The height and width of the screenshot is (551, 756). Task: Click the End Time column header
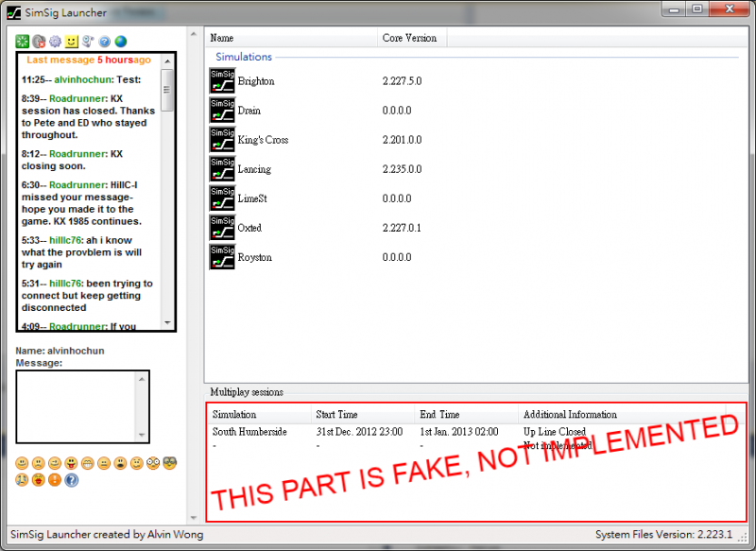tap(467, 415)
